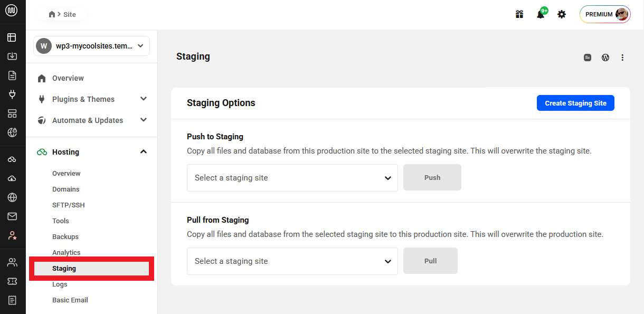Click the home icon in the breadcrumb
The image size is (644, 314).
(x=52, y=14)
